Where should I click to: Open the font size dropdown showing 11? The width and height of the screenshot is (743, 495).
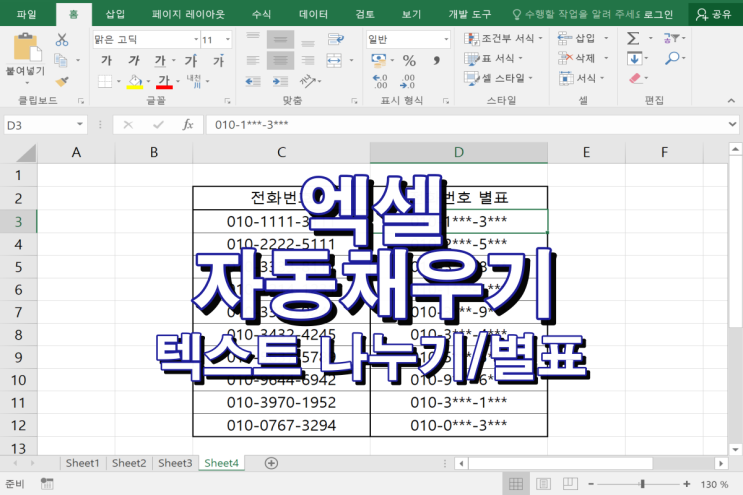coord(228,39)
